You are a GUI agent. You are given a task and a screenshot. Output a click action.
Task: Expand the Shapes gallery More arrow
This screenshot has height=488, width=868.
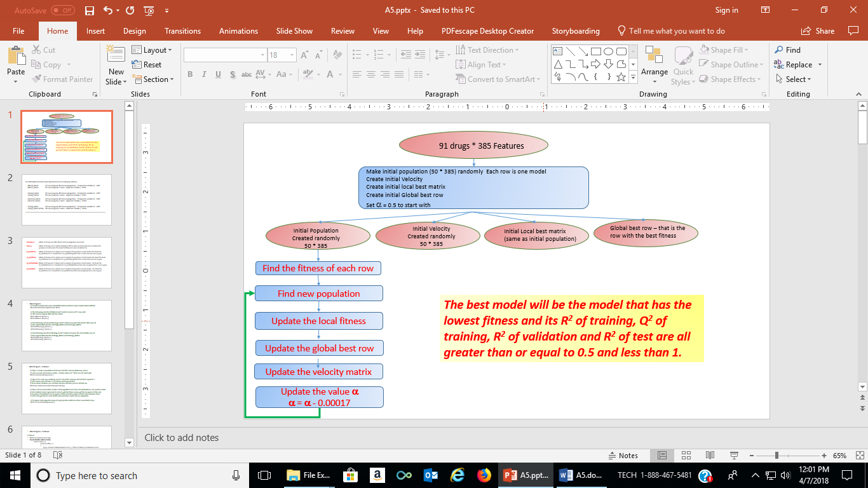pyautogui.click(x=633, y=77)
